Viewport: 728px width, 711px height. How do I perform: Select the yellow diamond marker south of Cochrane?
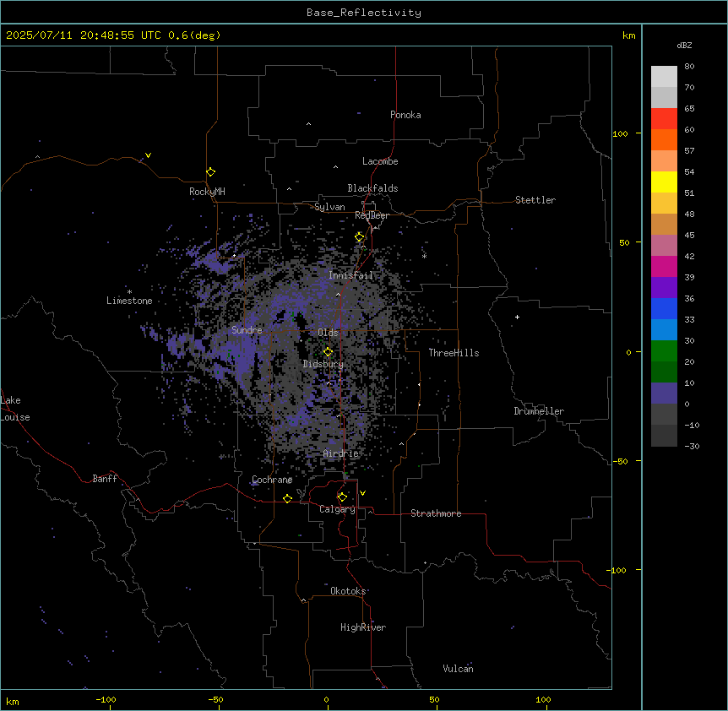click(x=287, y=498)
